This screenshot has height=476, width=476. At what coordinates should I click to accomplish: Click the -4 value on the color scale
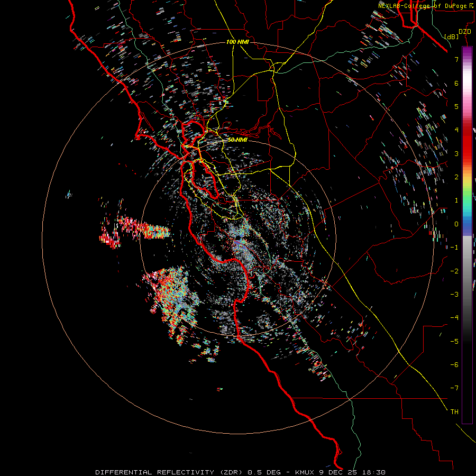tap(454, 318)
